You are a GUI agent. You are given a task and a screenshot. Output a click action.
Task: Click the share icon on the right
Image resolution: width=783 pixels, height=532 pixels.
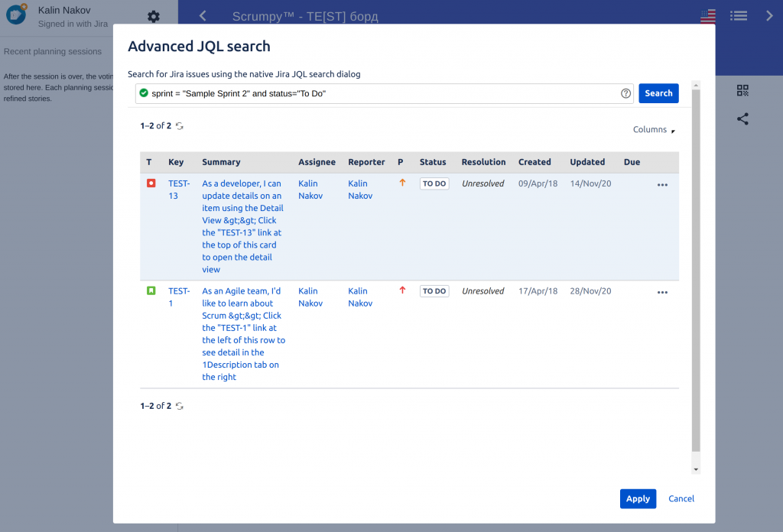742,118
